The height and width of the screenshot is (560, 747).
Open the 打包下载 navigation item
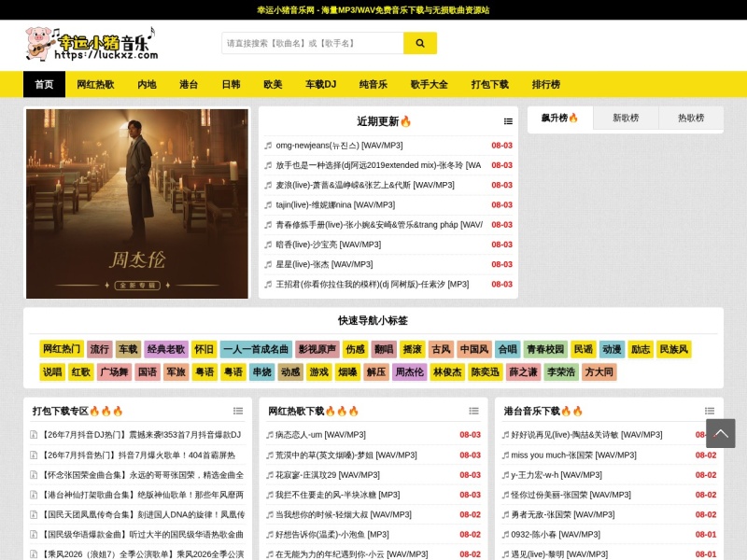coord(489,84)
